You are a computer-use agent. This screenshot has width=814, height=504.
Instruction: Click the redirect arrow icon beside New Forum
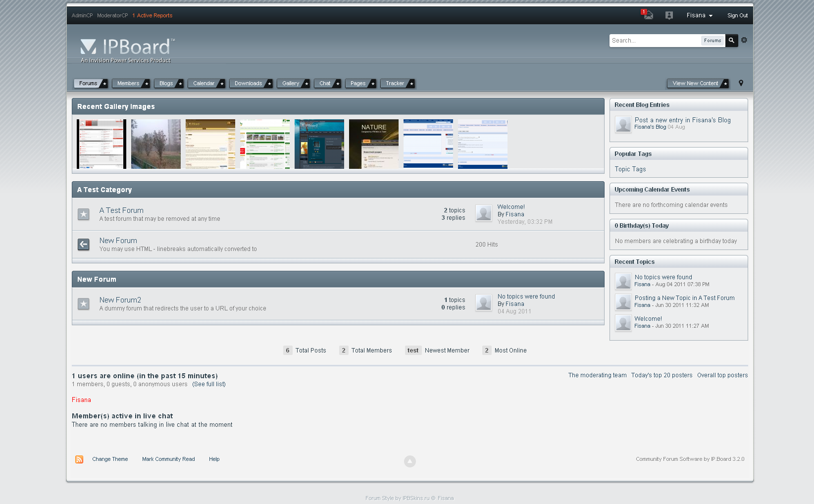pos(84,245)
